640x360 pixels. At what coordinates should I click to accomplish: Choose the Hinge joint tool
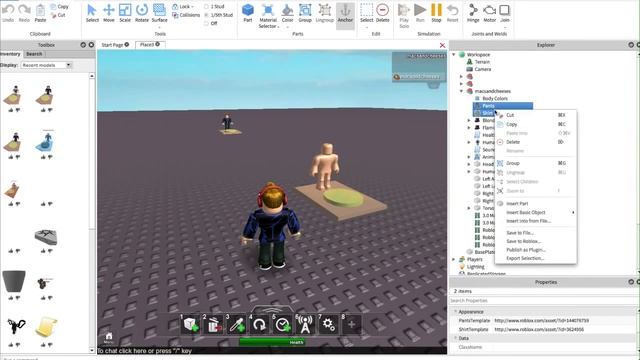(473, 13)
